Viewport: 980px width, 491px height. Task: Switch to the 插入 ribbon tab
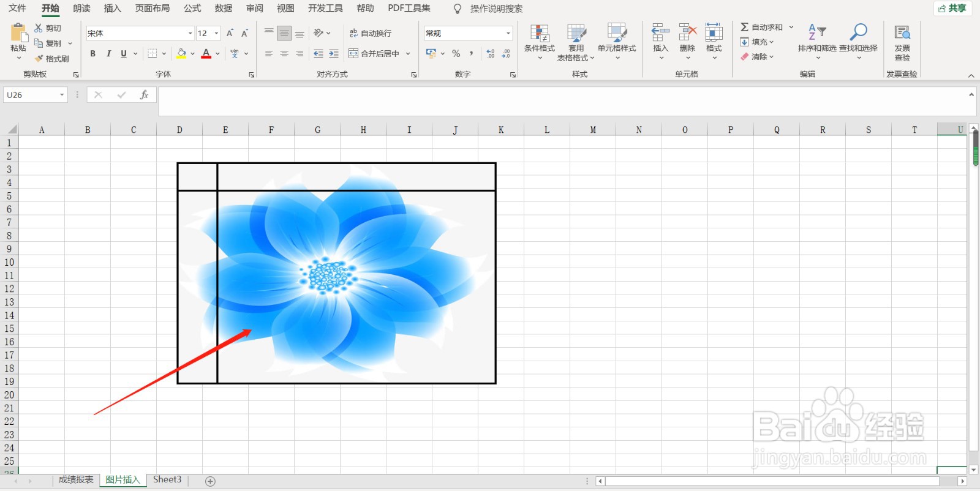[113, 9]
